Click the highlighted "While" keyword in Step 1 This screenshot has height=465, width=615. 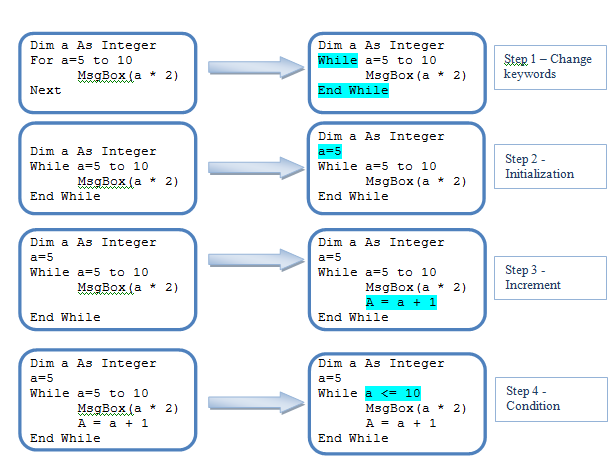point(335,60)
